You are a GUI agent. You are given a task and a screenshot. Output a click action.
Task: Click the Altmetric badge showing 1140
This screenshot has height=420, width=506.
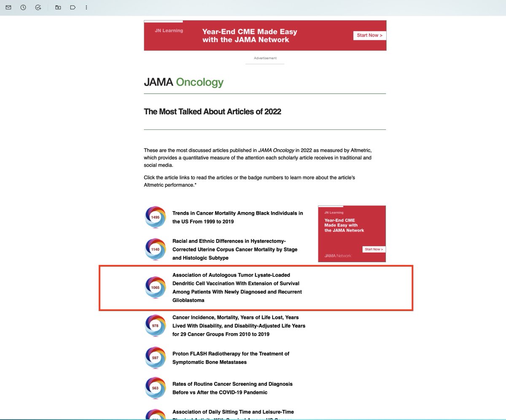click(x=155, y=249)
